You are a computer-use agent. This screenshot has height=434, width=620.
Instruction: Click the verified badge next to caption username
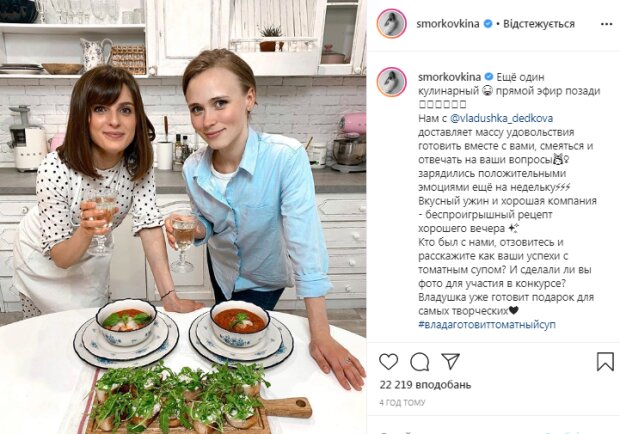(x=489, y=77)
